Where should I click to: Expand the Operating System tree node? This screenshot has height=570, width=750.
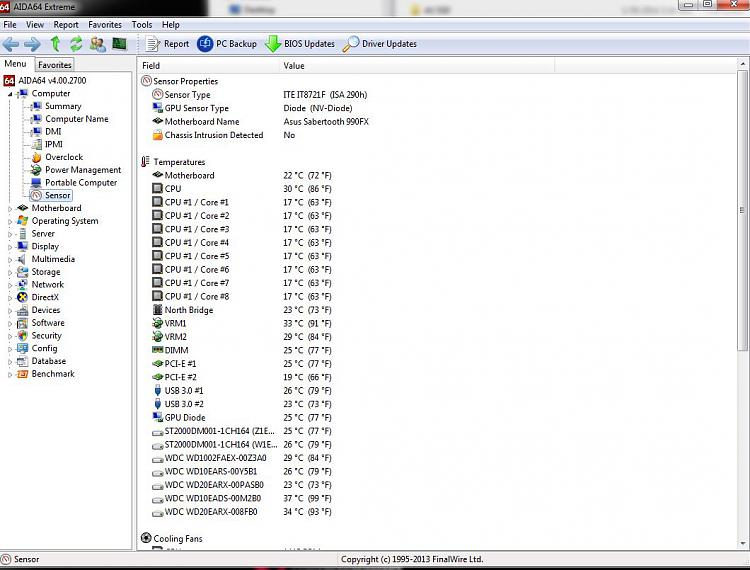(x=10, y=221)
